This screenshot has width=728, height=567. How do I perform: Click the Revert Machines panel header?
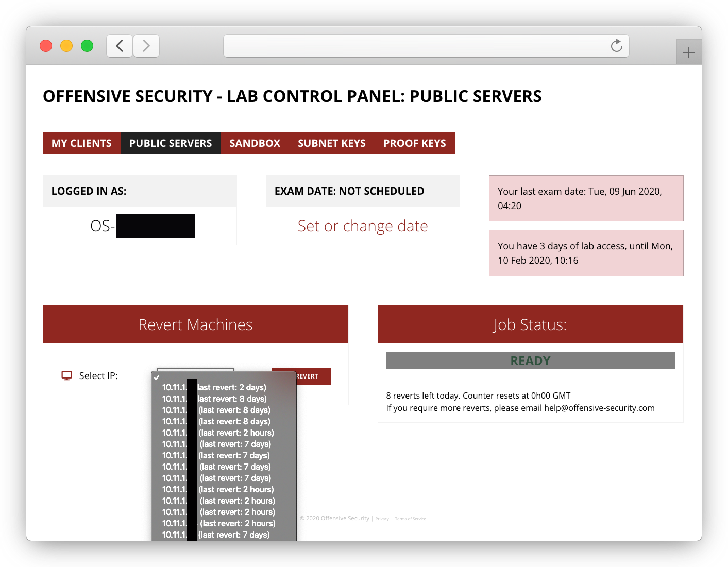pyautogui.click(x=196, y=324)
